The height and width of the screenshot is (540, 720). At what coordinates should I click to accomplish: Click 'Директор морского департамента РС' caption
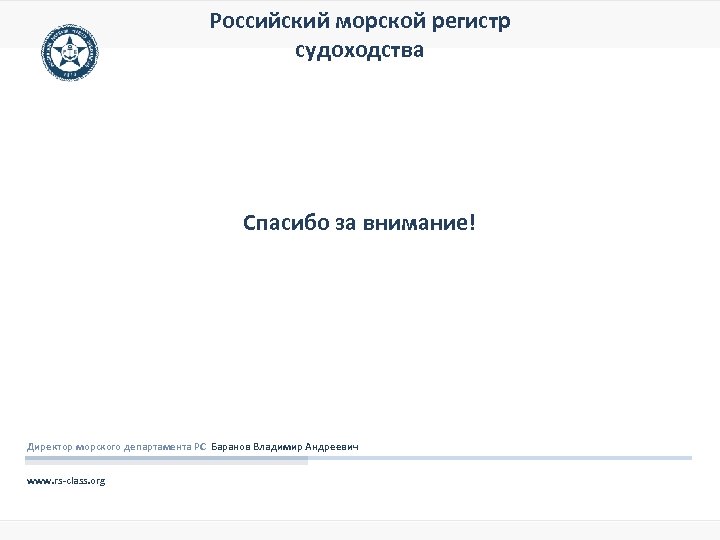116,446
